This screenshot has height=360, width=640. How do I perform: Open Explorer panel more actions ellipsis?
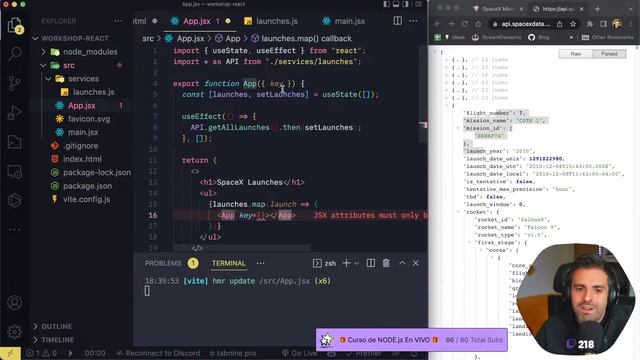pyautogui.click(x=118, y=21)
